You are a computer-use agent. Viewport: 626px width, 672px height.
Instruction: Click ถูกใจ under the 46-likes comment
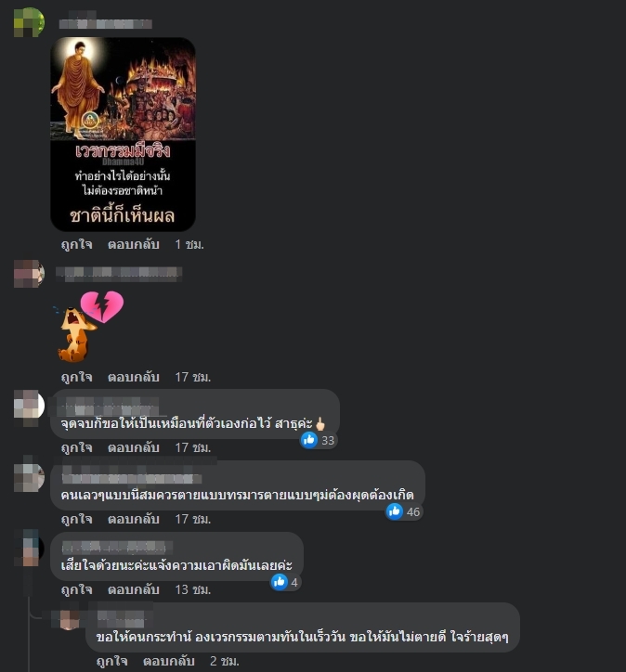click(77, 520)
